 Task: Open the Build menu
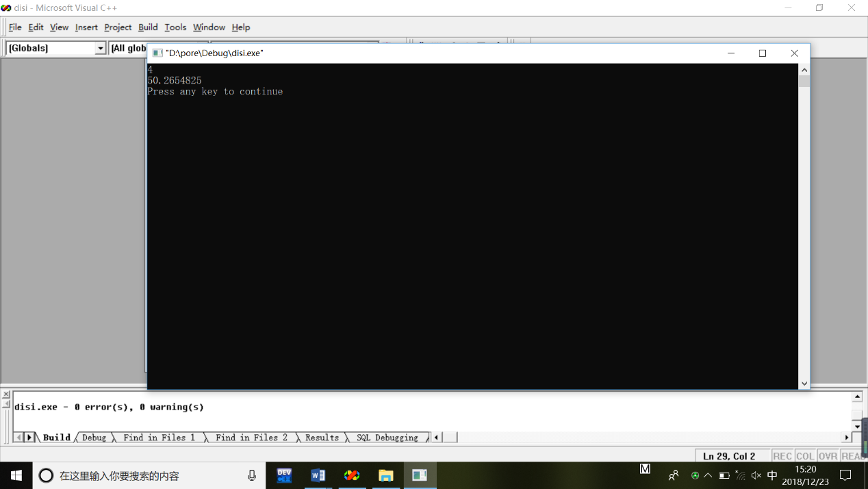click(148, 27)
